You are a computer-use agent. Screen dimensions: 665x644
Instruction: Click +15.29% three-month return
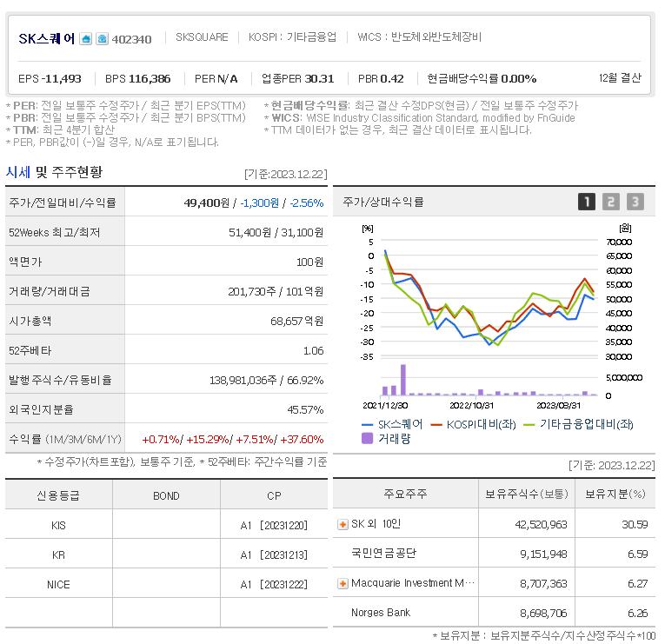tap(208, 440)
